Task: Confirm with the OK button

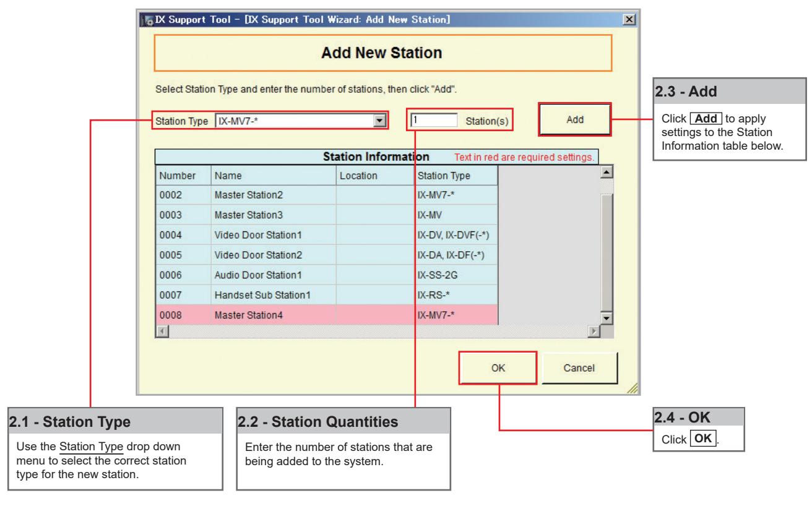Action: (x=498, y=368)
